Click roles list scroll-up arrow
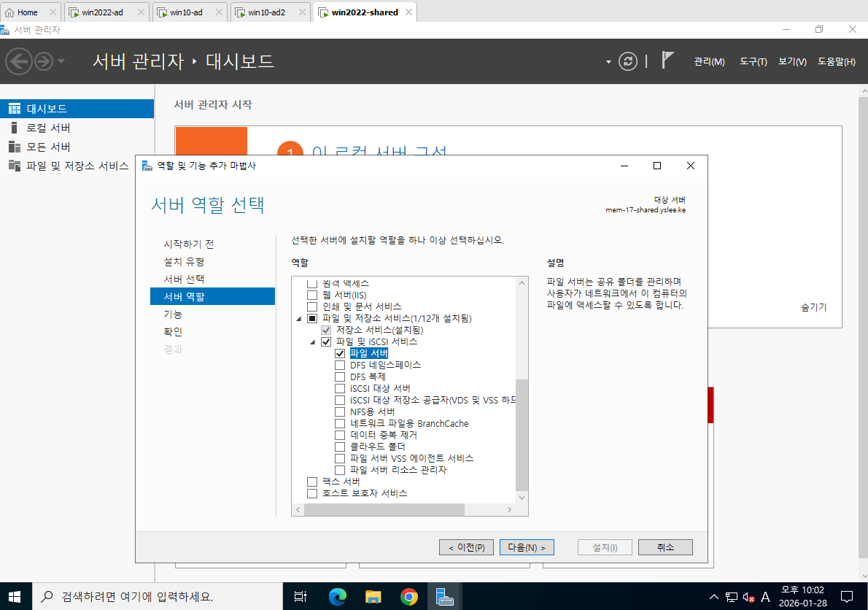 coord(522,283)
